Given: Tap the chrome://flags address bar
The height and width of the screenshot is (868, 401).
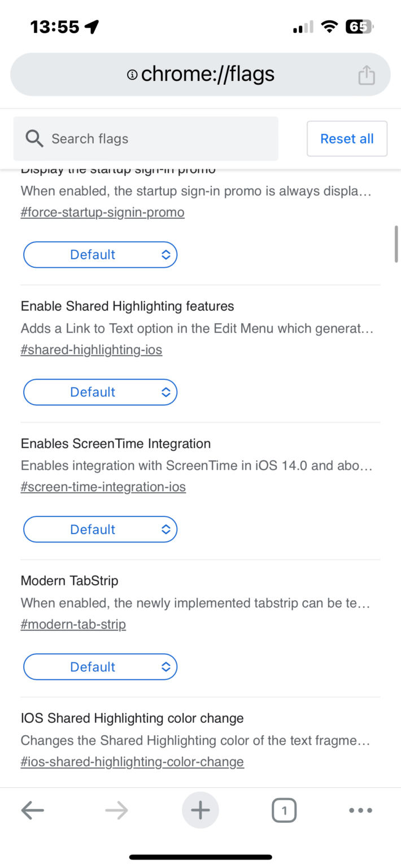Looking at the screenshot, I should click(x=200, y=74).
